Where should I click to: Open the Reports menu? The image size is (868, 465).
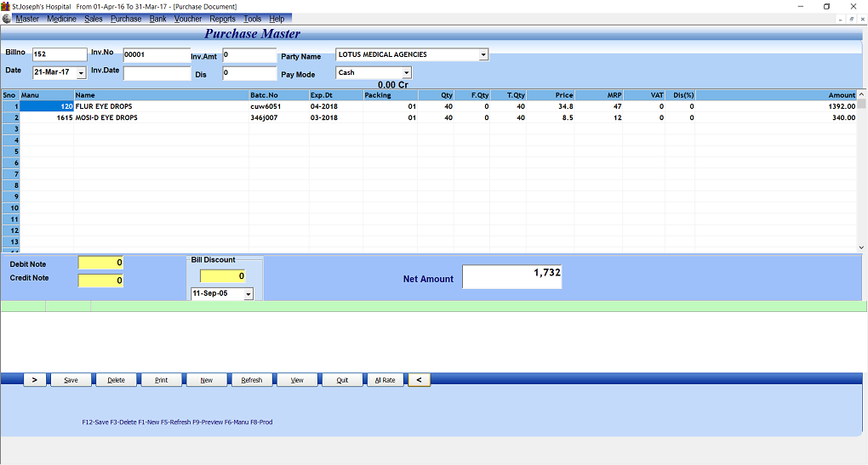(222, 19)
